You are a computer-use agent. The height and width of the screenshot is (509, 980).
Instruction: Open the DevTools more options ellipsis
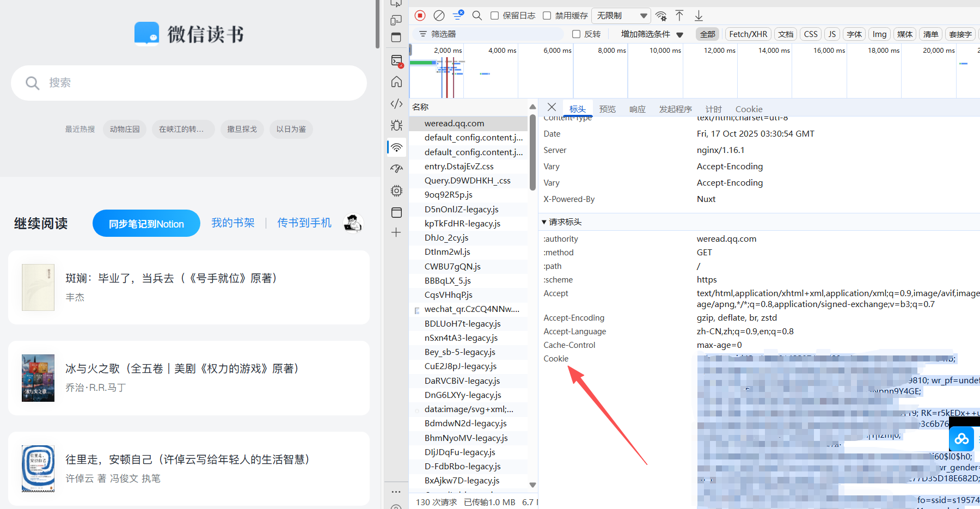click(396, 492)
